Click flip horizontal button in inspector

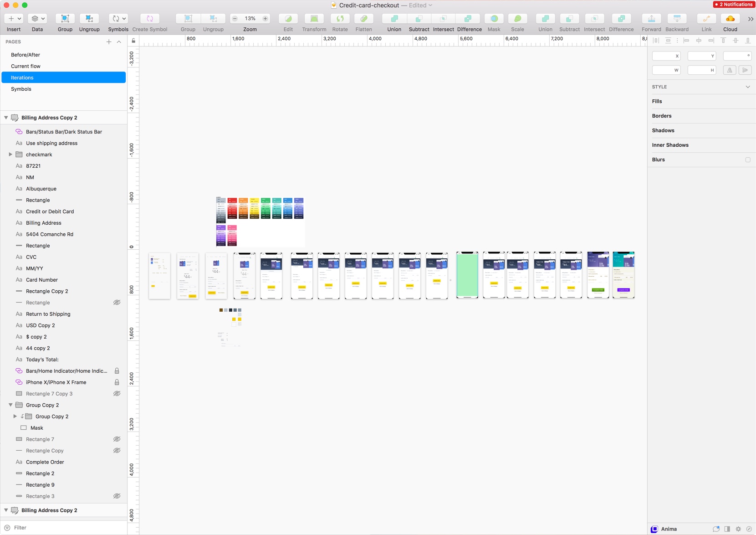(730, 70)
